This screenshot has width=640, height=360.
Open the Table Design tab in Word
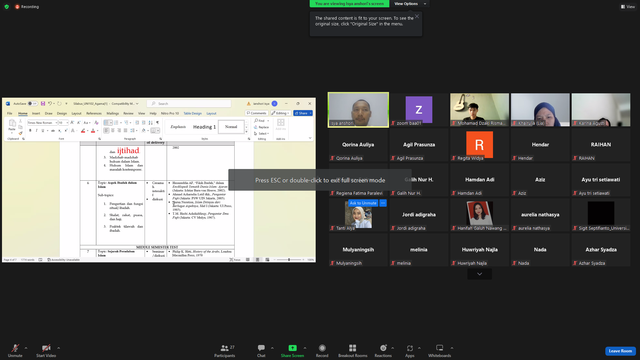(193, 113)
